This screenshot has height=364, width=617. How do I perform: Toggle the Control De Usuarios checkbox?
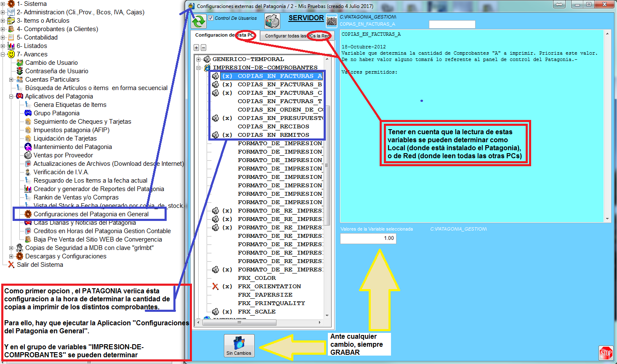(211, 18)
